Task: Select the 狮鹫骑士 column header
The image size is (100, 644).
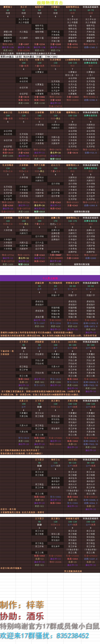Action: click(8, 7)
